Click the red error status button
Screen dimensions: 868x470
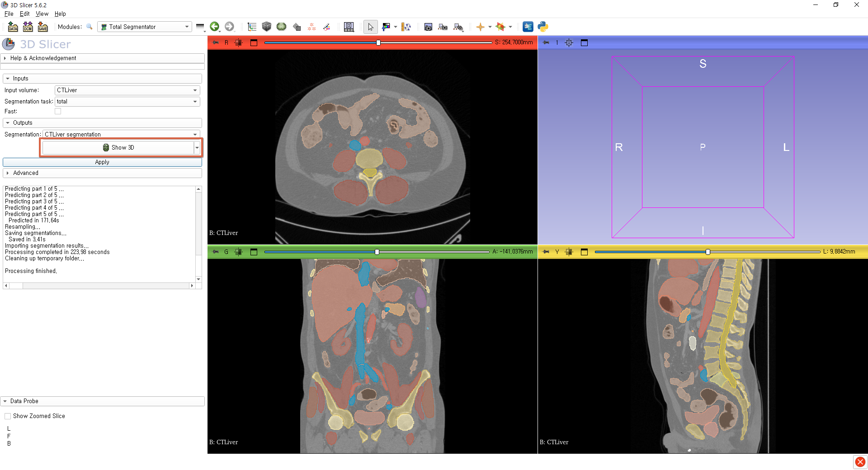pyautogui.click(x=860, y=462)
